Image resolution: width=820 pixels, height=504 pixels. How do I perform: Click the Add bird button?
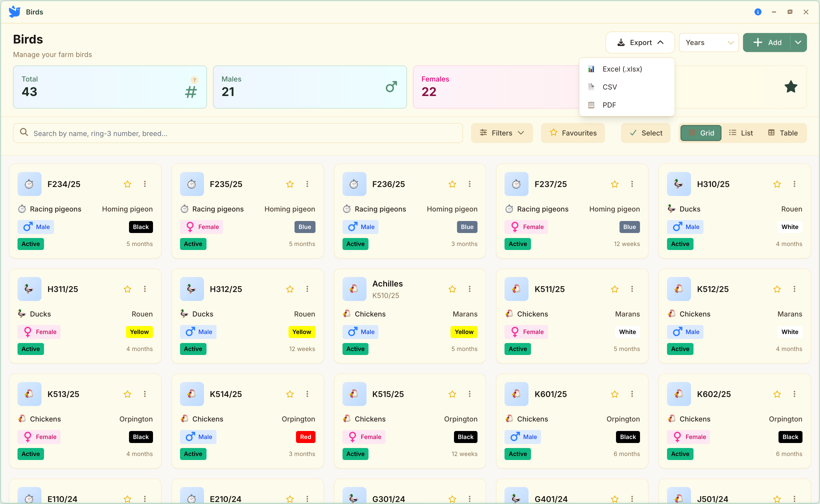coord(767,43)
